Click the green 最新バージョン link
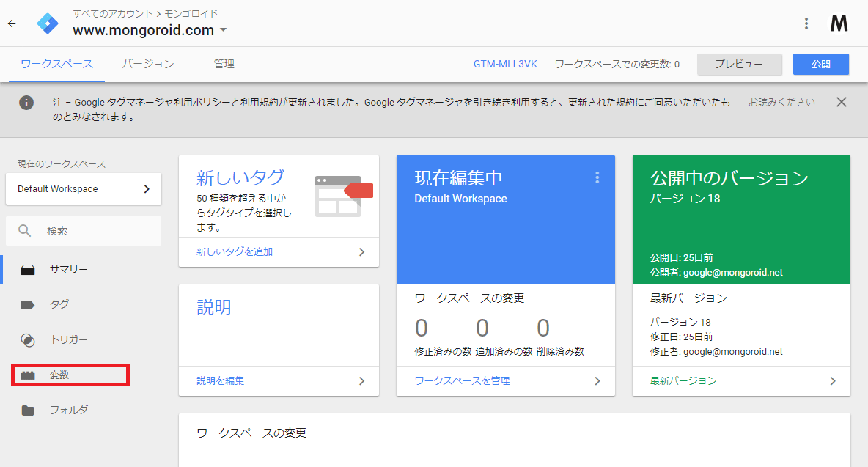Viewport: 868px width, 467px height. [683, 380]
